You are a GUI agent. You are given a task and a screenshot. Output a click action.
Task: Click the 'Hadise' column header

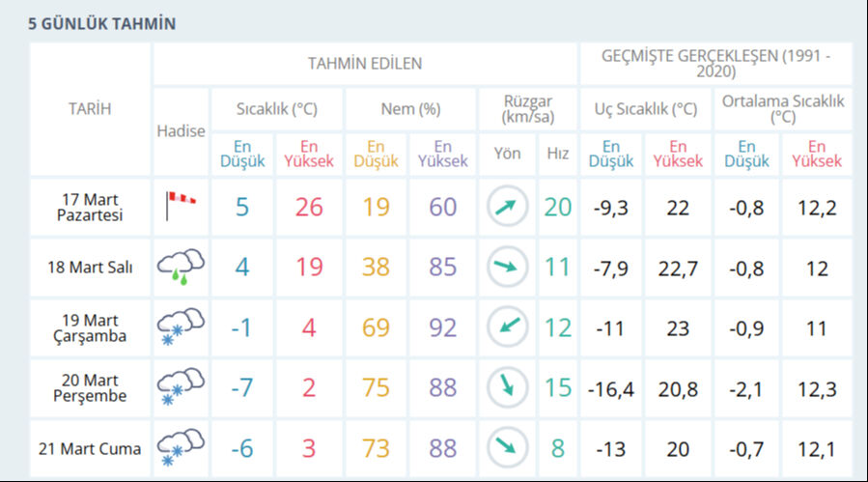point(181,131)
